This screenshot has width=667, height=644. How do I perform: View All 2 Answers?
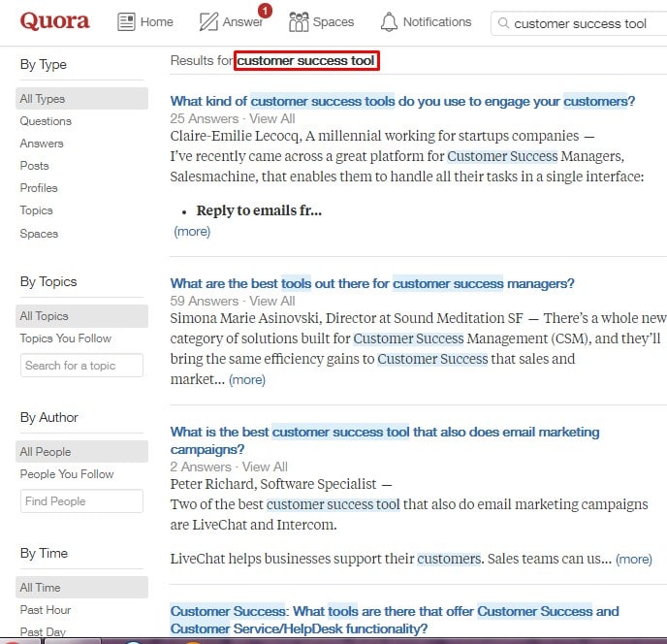pyautogui.click(x=265, y=467)
